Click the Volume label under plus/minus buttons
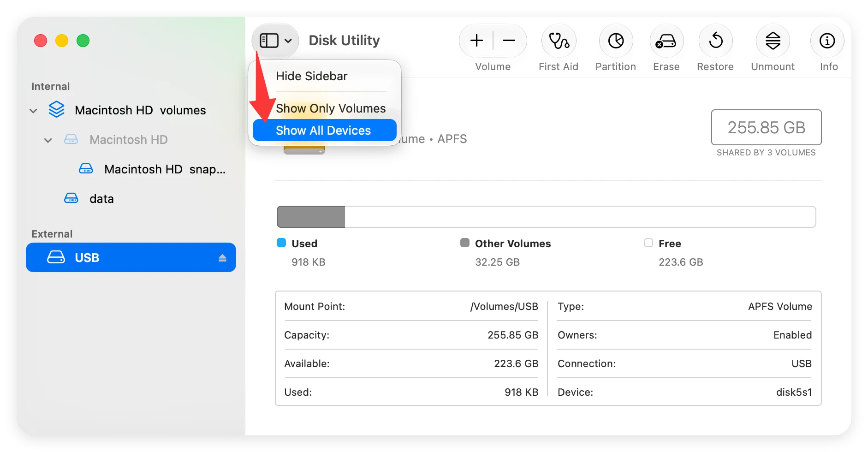 493,67
